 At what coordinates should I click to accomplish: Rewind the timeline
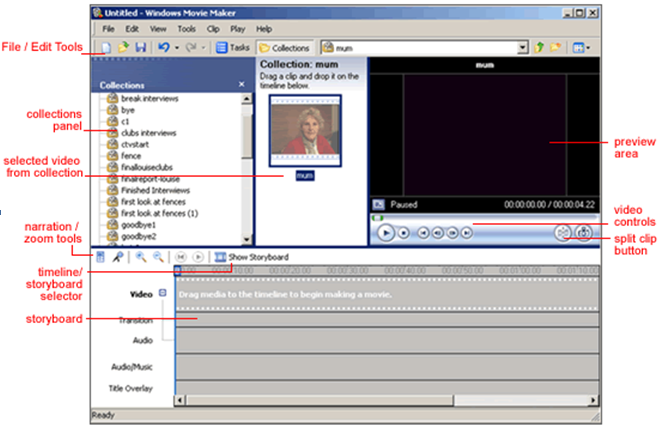tap(181, 257)
